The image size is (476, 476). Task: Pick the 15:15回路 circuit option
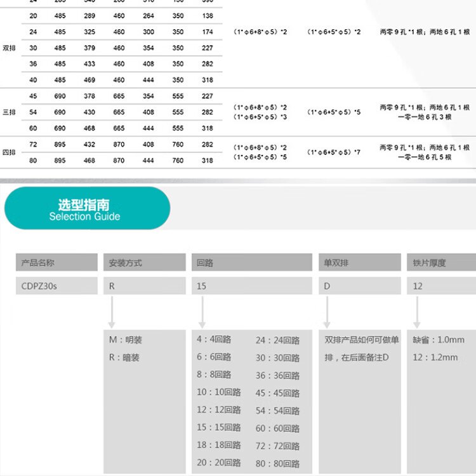[x=219, y=428]
